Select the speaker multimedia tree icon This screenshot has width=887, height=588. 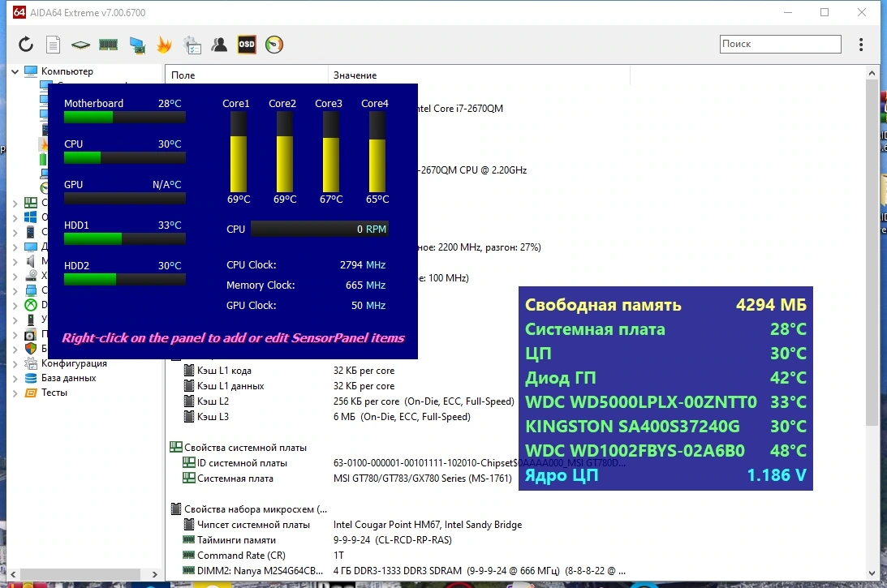coord(31,260)
